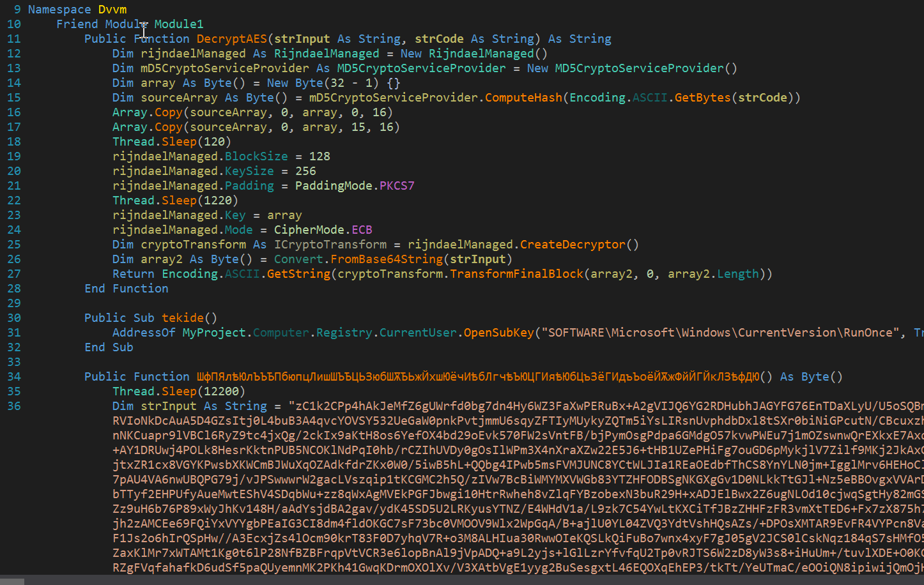Click the Cyrillic-named function on line 34

(478, 377)
